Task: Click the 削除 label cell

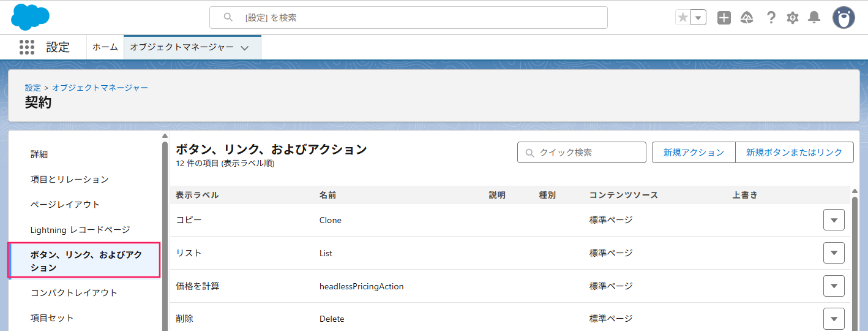Action: tap(184, 319)
